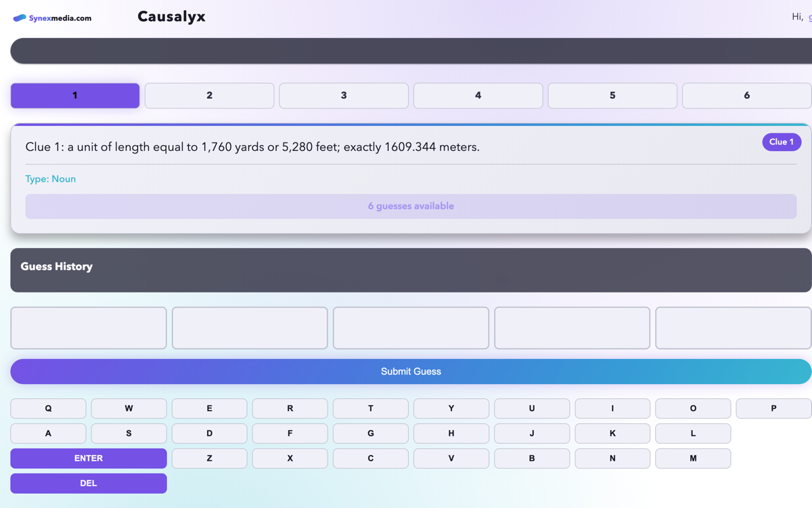Tap the ENTER key
The height and width of the screenshot is (508, 812).
pyautogui.click(x=88, y=459)
